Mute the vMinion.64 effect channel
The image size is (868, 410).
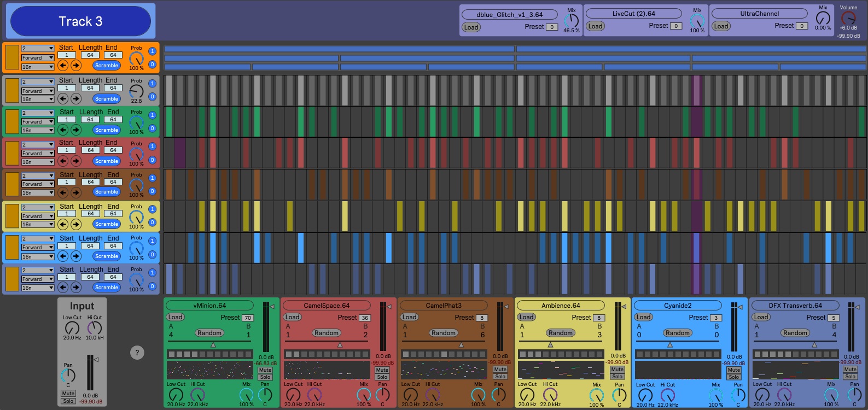(x=265, y=370)
